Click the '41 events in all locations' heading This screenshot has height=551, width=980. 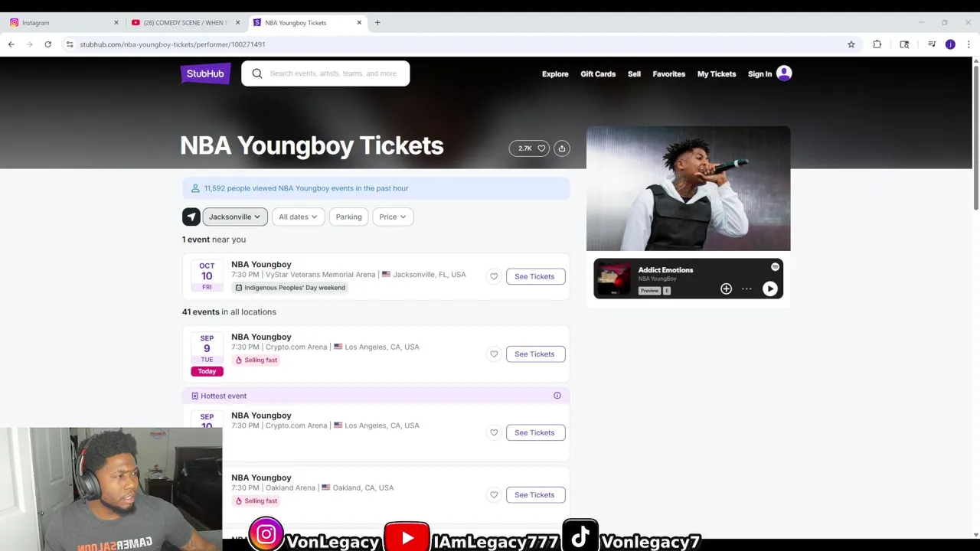tap(229, 311)
